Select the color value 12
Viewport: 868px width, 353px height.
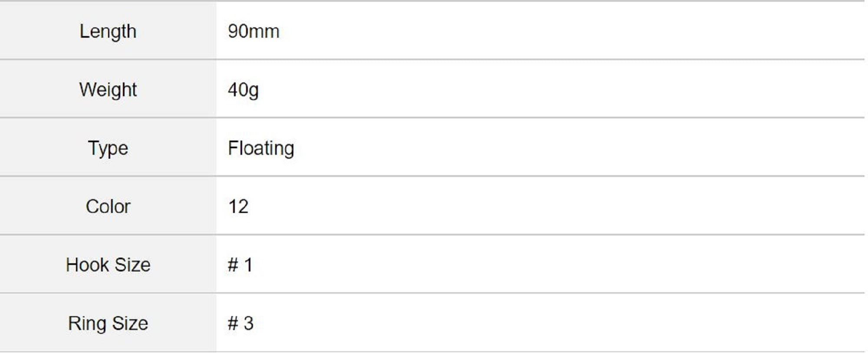(238, 206)
